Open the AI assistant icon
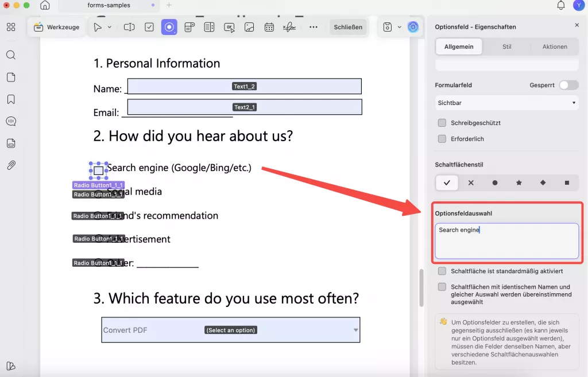This screenshot has height=377, width=588. pos(413,27)
